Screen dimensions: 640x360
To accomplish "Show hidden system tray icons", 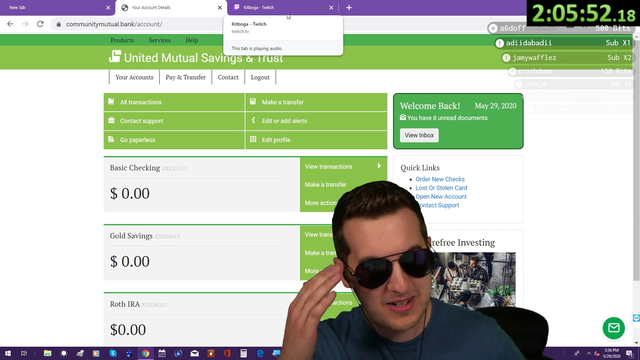I will (x=589, y=353).
